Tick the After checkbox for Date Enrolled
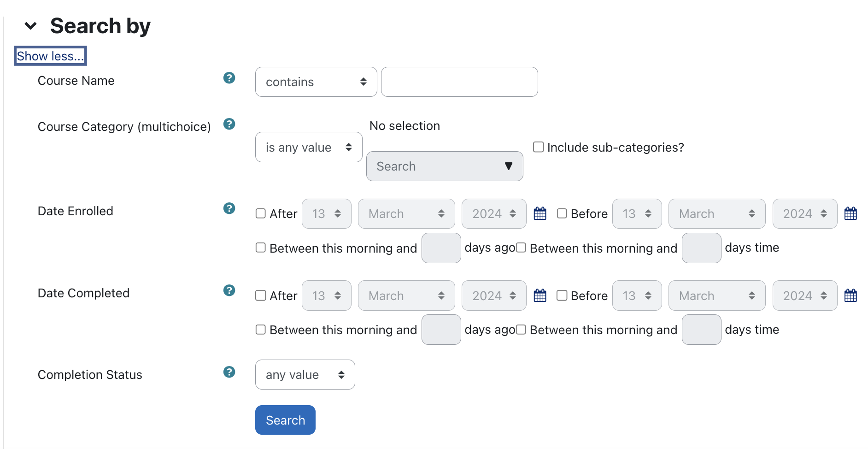Image resolution: width=868 pixels, height=449 pixels. 261,213
